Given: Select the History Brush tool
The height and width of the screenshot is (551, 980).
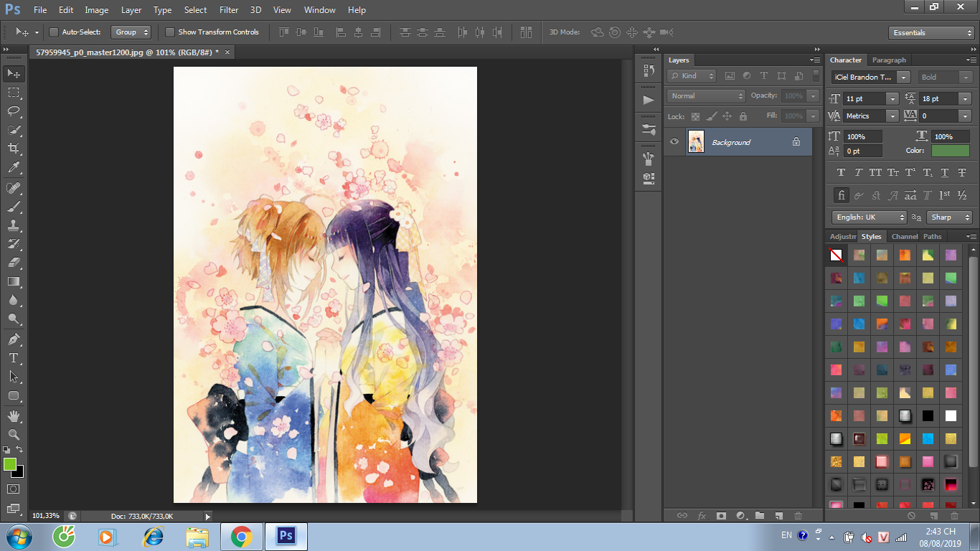Looking at the screenshot, I should [14, 244].
